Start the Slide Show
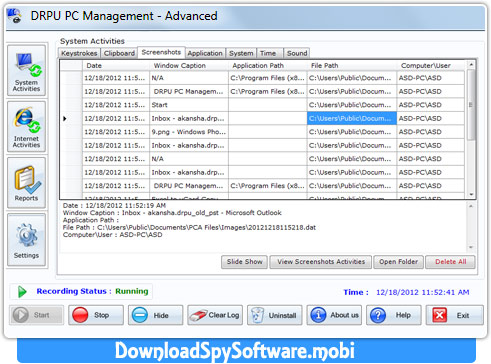This screenshot has height=364, width=491. click(244, 262)
